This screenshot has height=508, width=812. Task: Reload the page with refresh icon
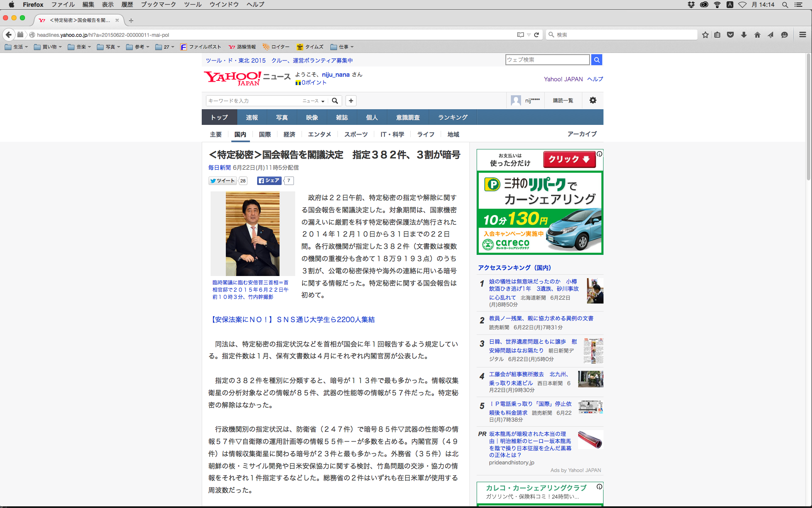click(x=536, y=35)
